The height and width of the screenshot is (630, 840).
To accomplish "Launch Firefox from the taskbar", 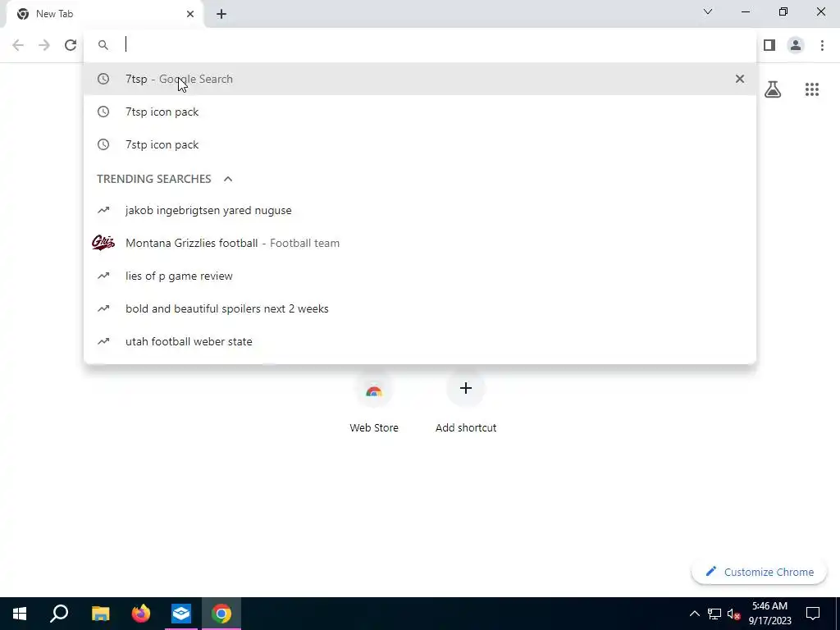I will point(141,614).
